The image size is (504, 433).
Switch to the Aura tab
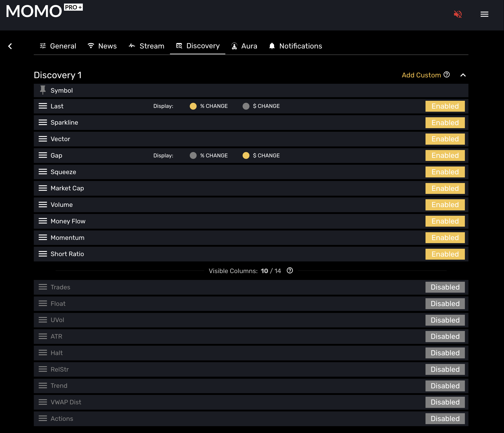click(244, 46)
